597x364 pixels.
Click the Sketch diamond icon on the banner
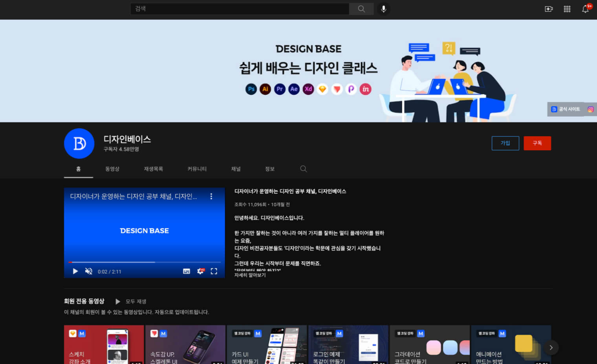(322, 89)
